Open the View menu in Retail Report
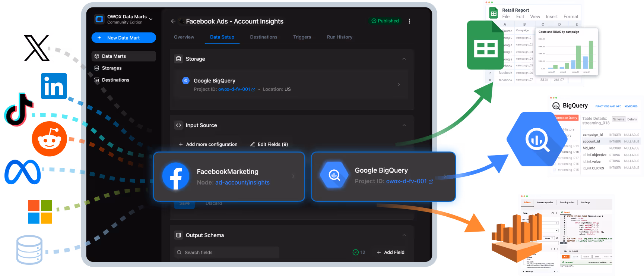 (535, 17)
